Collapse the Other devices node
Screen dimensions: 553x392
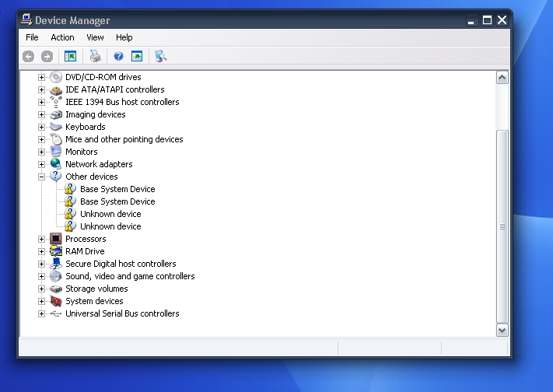(x=41, y=177)
